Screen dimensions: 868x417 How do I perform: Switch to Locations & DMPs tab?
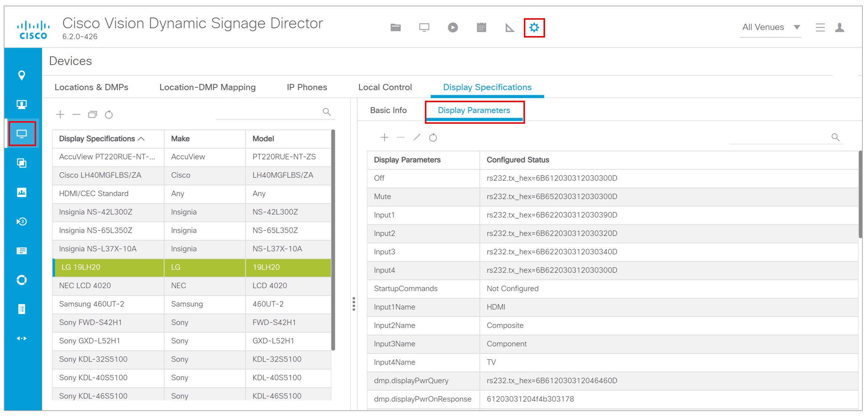click(x=92, y=87)
